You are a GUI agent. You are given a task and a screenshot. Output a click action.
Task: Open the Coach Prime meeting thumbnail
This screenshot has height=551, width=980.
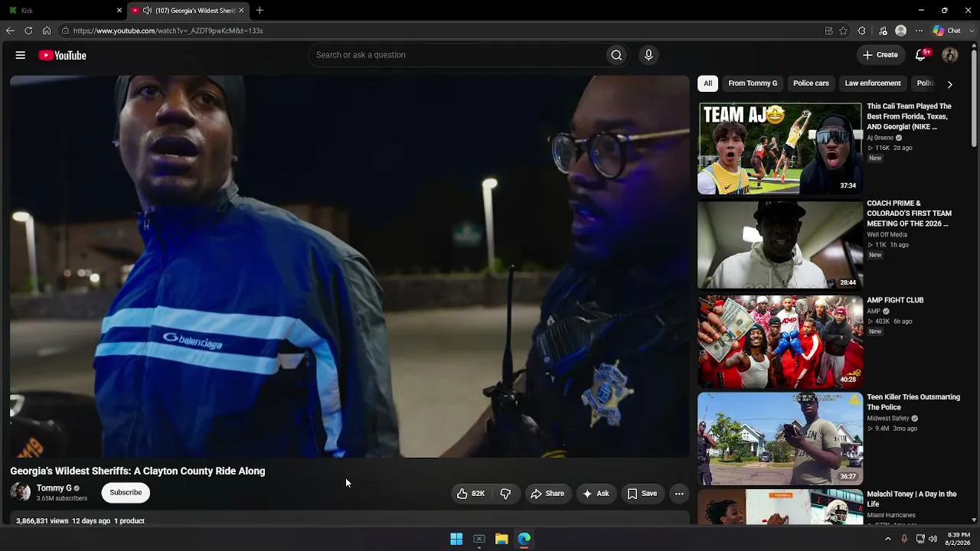pyautogui.click(x=780, y=245)
